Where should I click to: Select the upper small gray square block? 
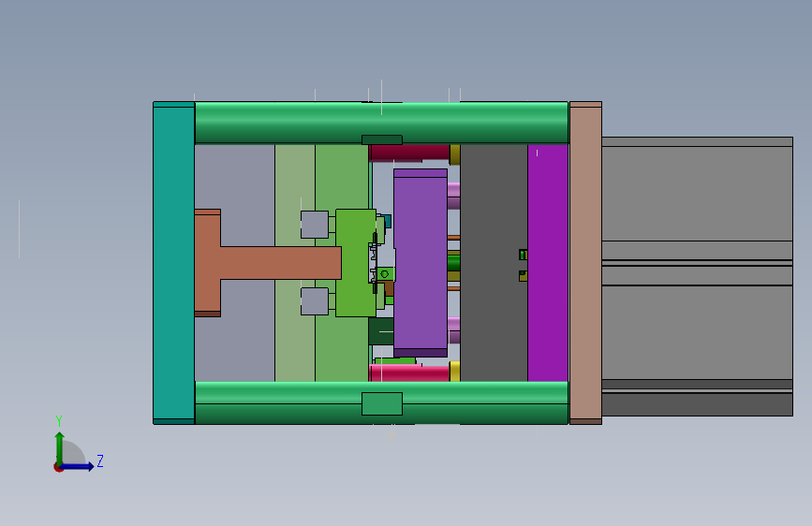[x=315, y=225]
